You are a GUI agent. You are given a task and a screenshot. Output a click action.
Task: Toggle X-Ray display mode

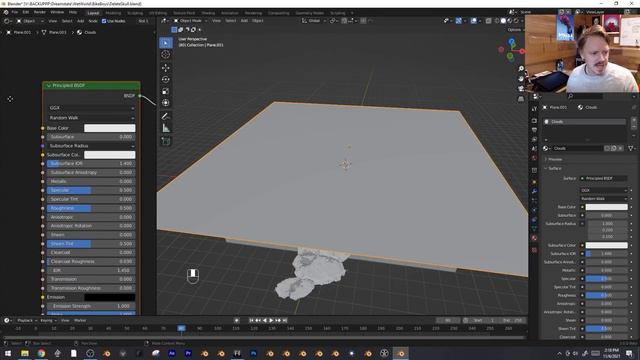coord(489,21)
